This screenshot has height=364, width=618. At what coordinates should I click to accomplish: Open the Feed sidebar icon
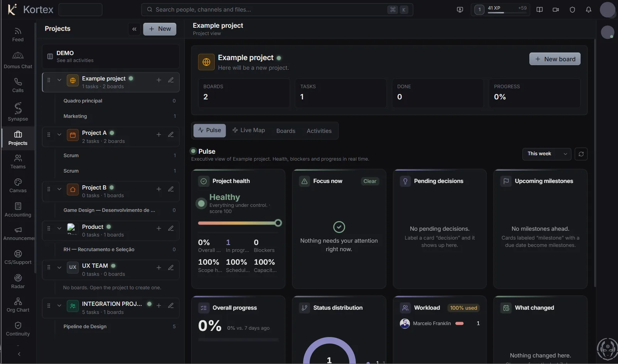point(18,35)
